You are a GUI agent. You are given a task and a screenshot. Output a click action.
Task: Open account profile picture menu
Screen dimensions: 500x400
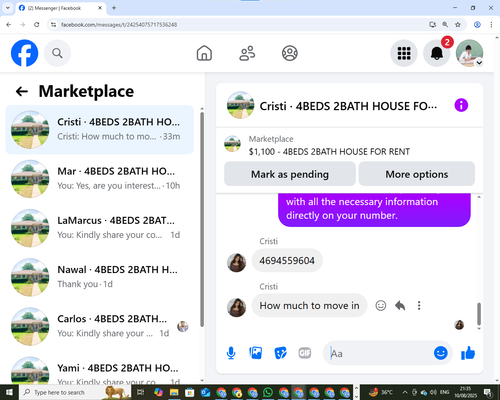469,53
